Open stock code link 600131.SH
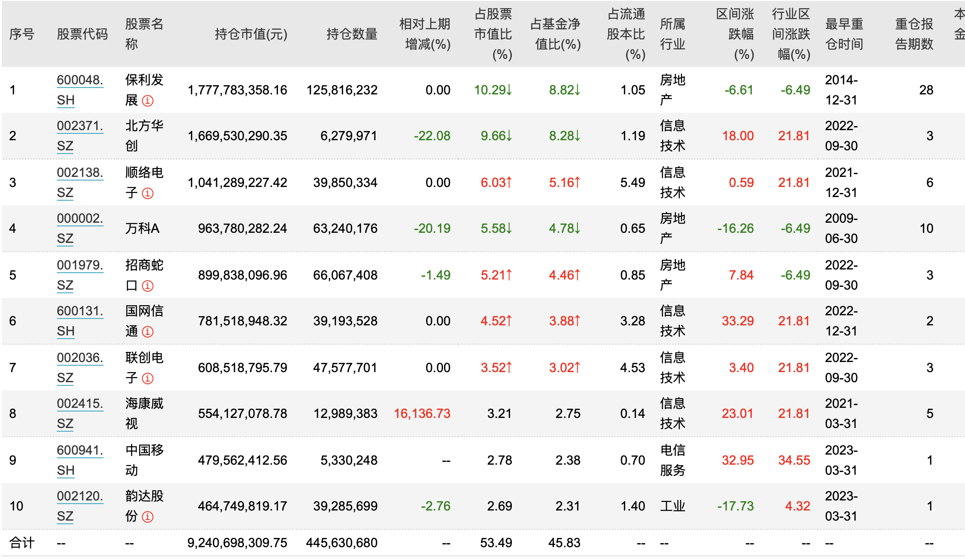965x560 pixels. point(80,321)
